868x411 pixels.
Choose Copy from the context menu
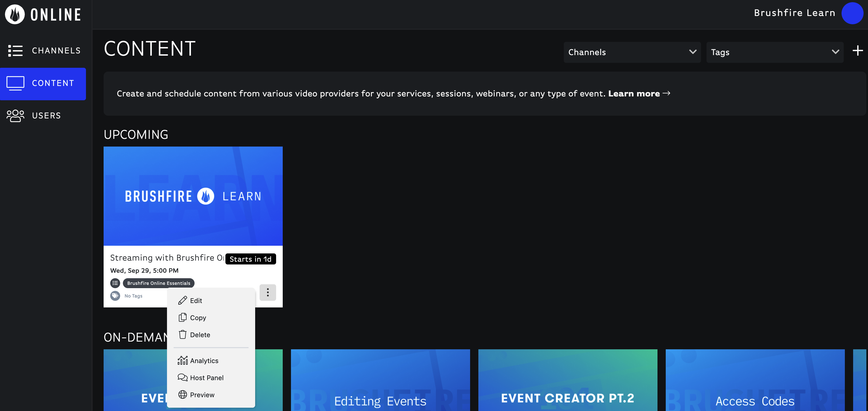click(211, 318)
